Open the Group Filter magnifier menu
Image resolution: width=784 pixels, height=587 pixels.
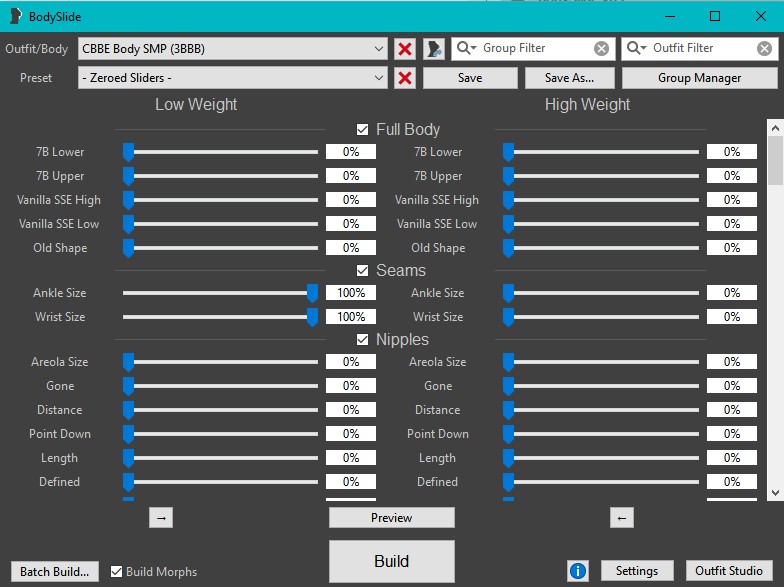point(466,48)
